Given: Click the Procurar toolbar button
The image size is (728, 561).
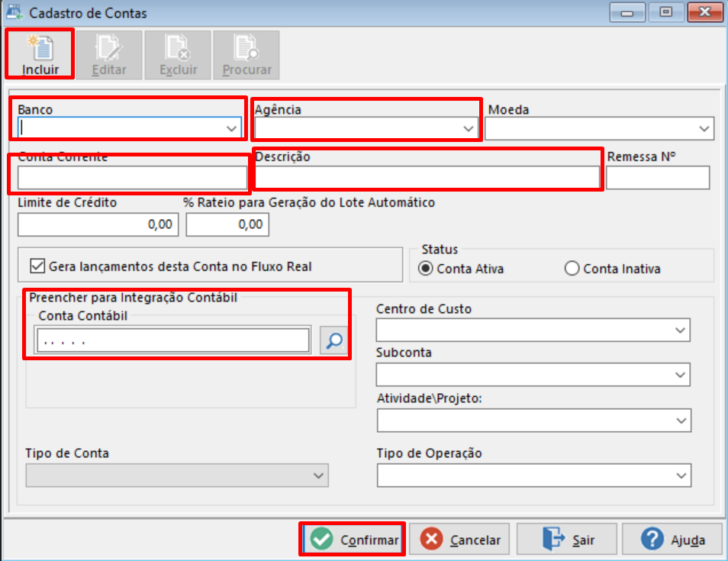Looking at the screenshot, I should [246, 55].
